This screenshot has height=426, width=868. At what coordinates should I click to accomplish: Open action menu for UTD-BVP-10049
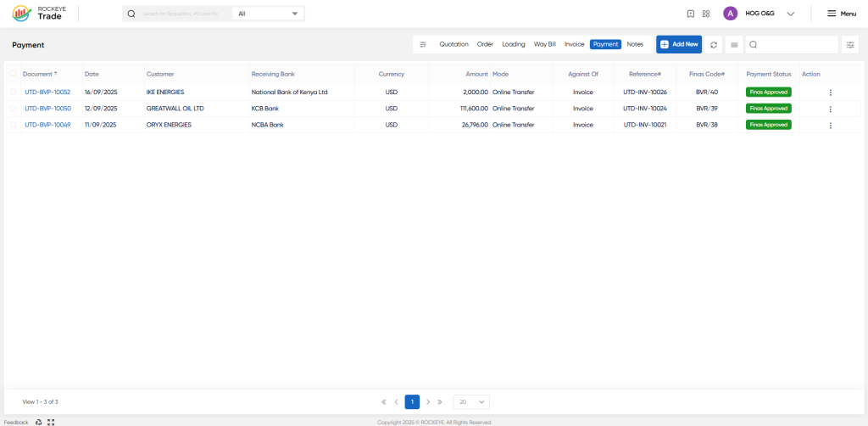(x=830, y=126)
